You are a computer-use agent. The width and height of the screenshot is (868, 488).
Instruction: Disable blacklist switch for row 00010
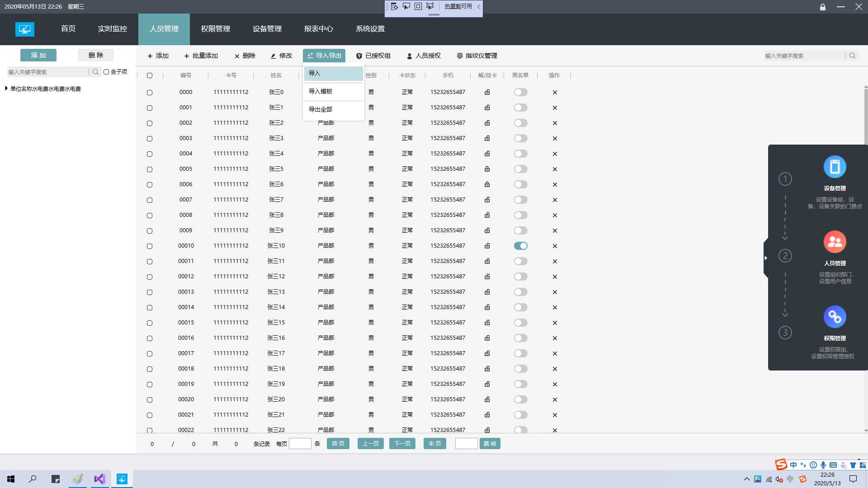(520, 246)
